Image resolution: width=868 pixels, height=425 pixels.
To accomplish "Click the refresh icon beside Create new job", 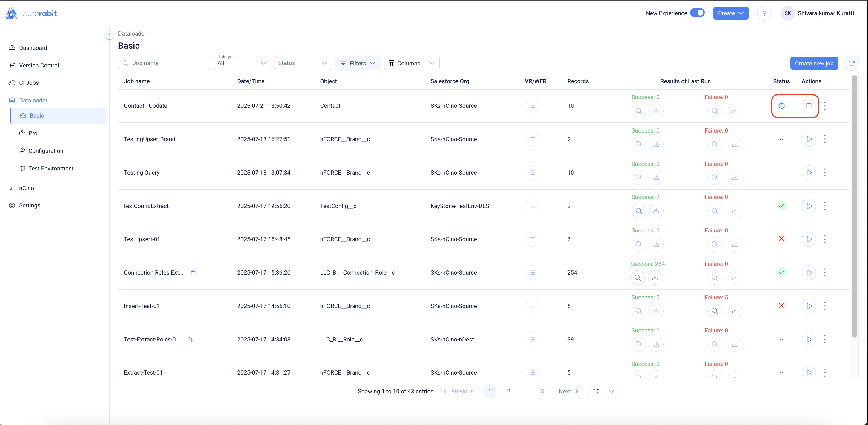I will [x=851, y=63].
